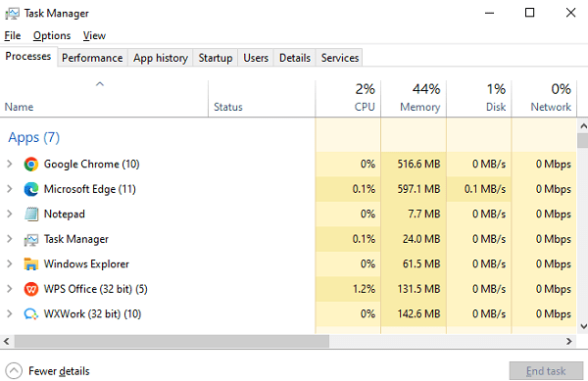This screenshot has height=381, width=588.
Task: Click the Fewer details link
Action: tap(59, 371)
